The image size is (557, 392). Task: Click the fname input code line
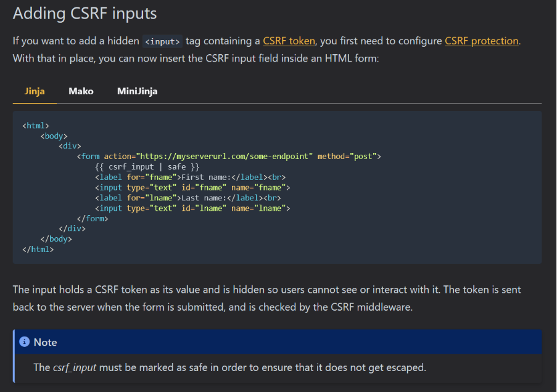[x=192, y=187]
